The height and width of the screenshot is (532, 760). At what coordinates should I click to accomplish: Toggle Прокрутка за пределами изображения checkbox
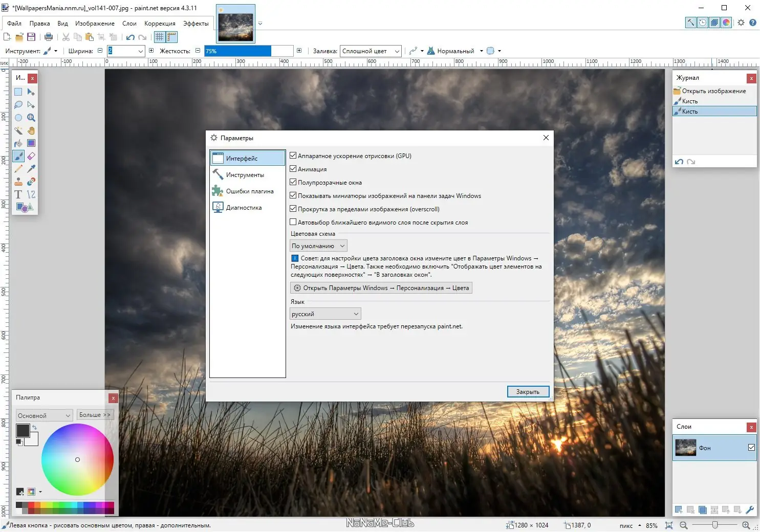(293, 209)
